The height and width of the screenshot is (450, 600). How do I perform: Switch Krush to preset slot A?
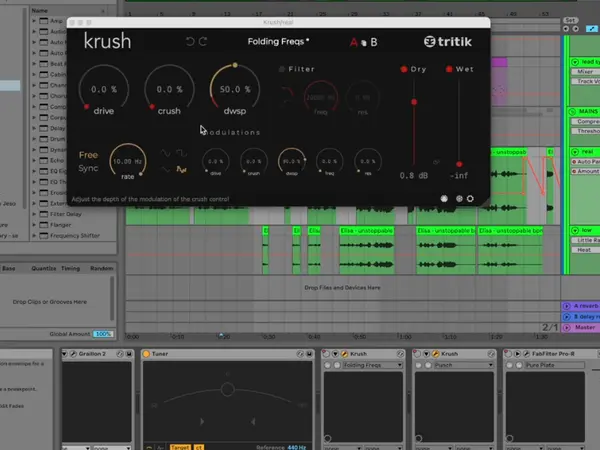[x=353, y=42]
